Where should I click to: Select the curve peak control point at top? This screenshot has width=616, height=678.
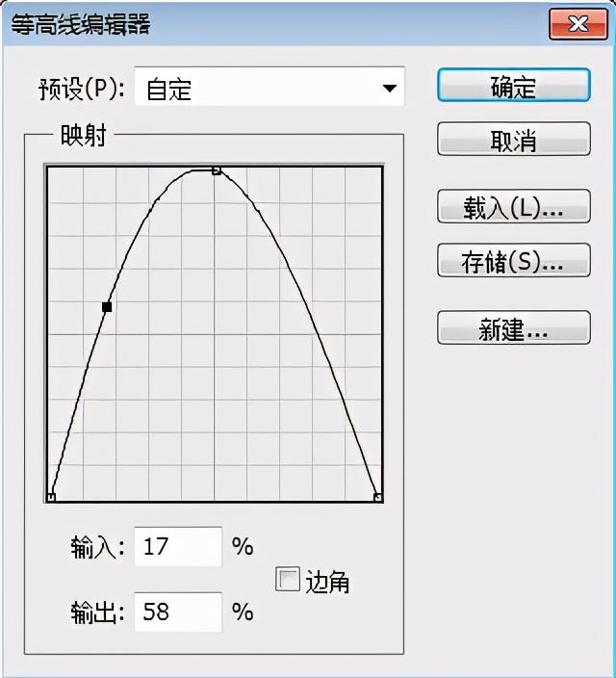[x=217, y=170]
